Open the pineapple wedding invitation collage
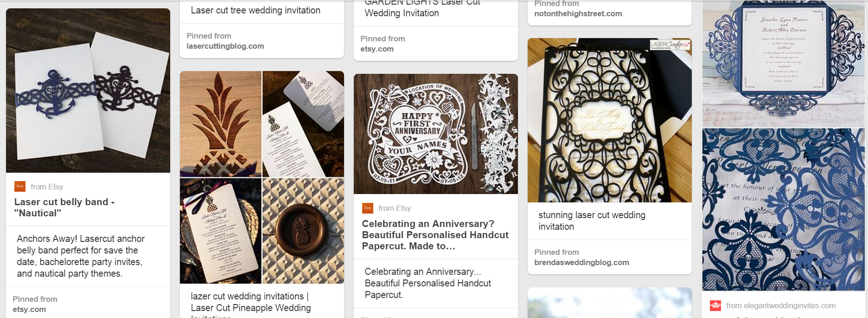 coord(262,177)
